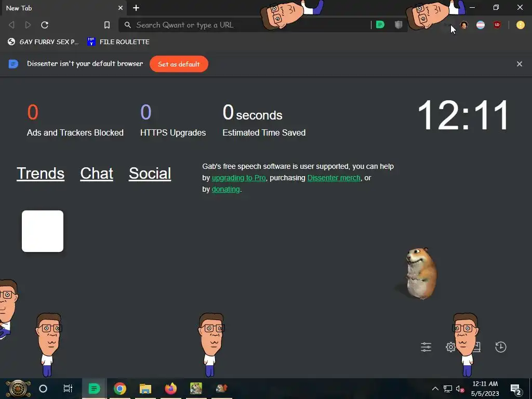Click the white top-site tile
532x399 pixels.
tap(43, 231)
